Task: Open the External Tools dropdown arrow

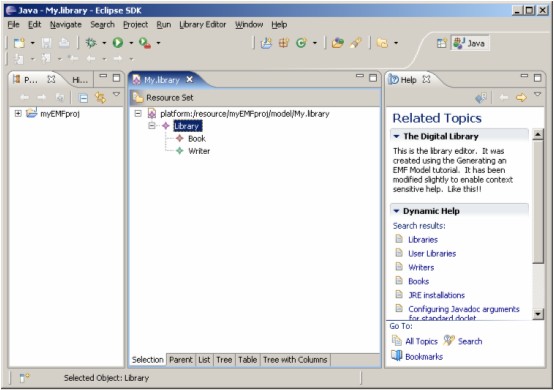Action: tap(158, 43)
